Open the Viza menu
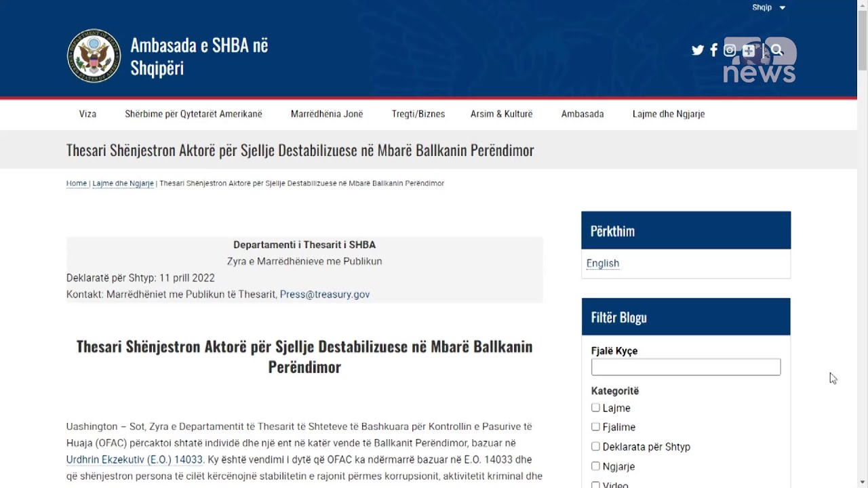This screenshot has height=488, width=868. click(x=87, y=114)
